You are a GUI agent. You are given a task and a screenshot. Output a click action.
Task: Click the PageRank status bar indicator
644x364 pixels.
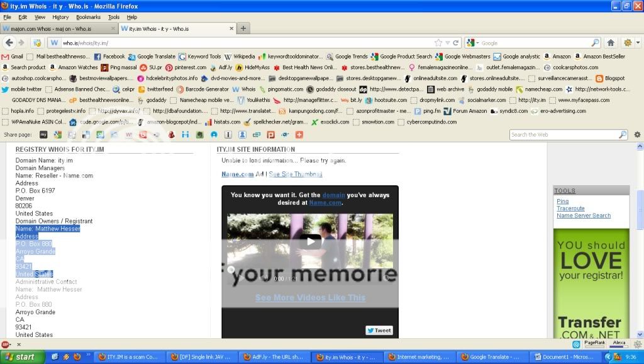point(594,344)
